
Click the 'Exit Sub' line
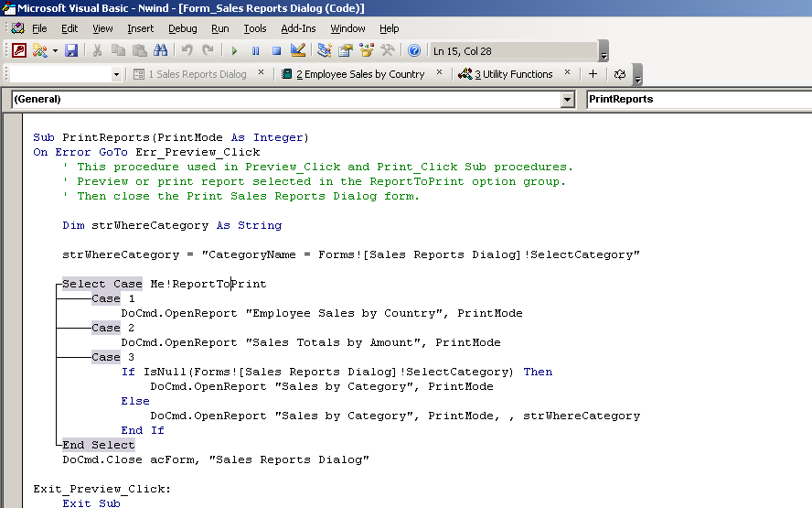click(x=91, y=503)
